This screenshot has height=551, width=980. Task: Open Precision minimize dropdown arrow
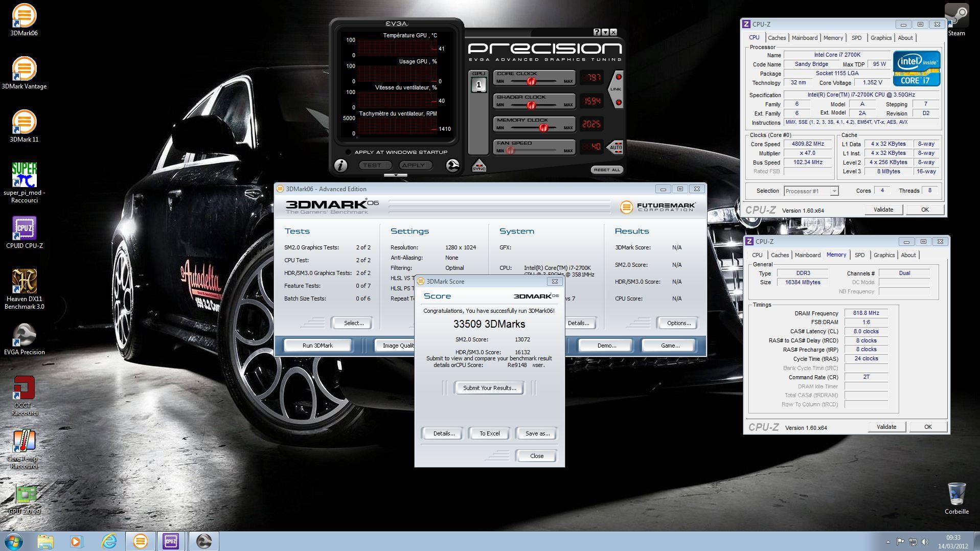605,32
